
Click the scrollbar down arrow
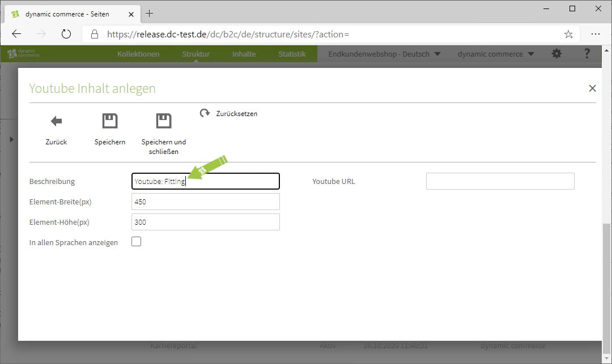pos(606,358)
